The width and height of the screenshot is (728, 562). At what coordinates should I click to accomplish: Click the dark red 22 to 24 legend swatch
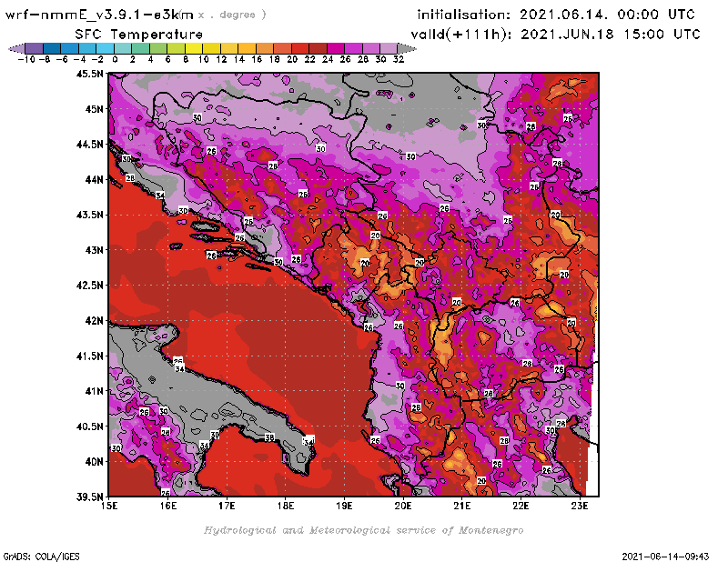click(318, 48)
